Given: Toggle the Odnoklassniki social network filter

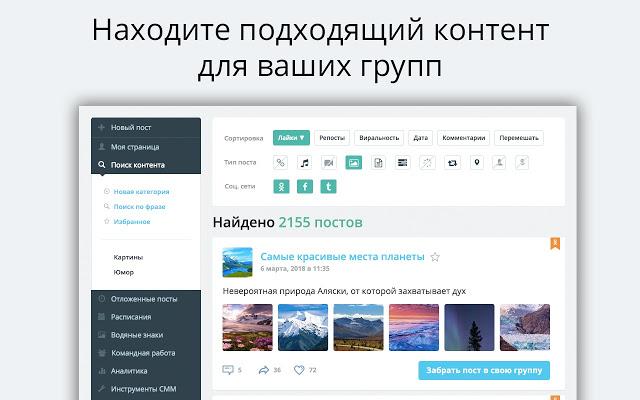Looking at the screenshot, I should (281, 187).
